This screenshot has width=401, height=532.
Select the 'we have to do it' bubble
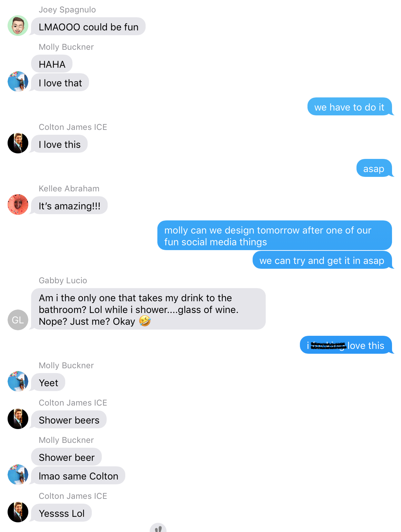pos(350,107)
